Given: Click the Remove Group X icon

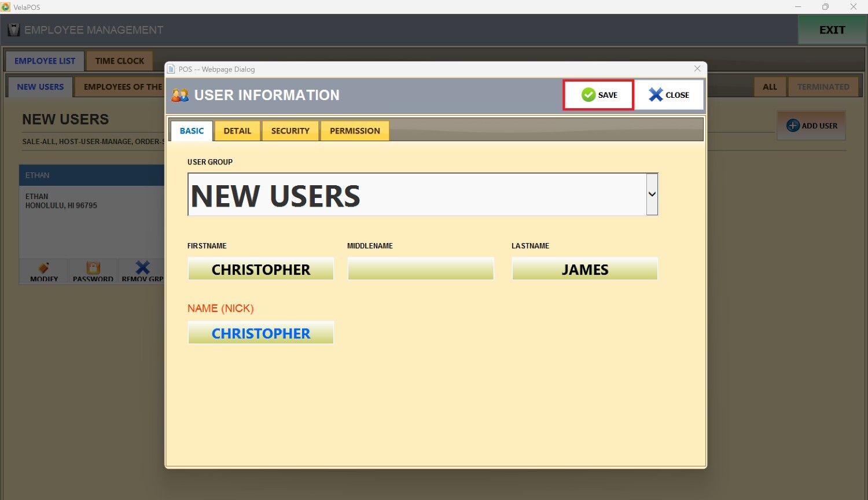Looking at the screenshot, I should 142,267.
